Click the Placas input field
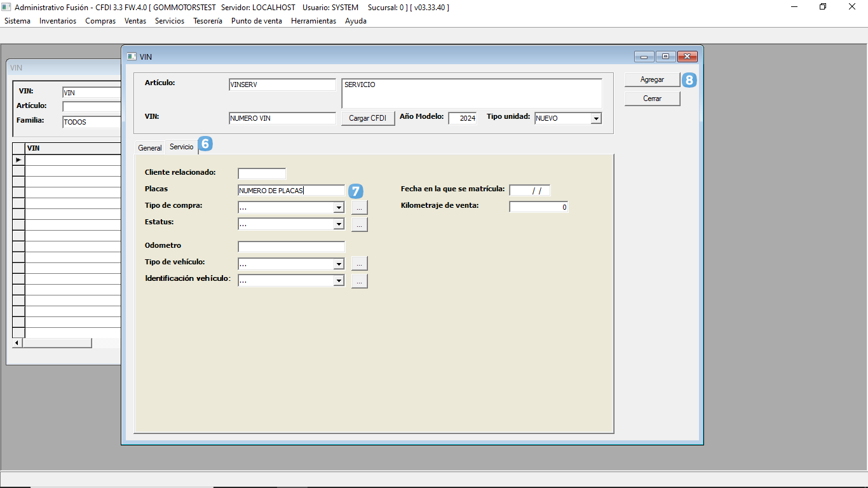This screenshot has height=488, width=868. click(291, 190)
